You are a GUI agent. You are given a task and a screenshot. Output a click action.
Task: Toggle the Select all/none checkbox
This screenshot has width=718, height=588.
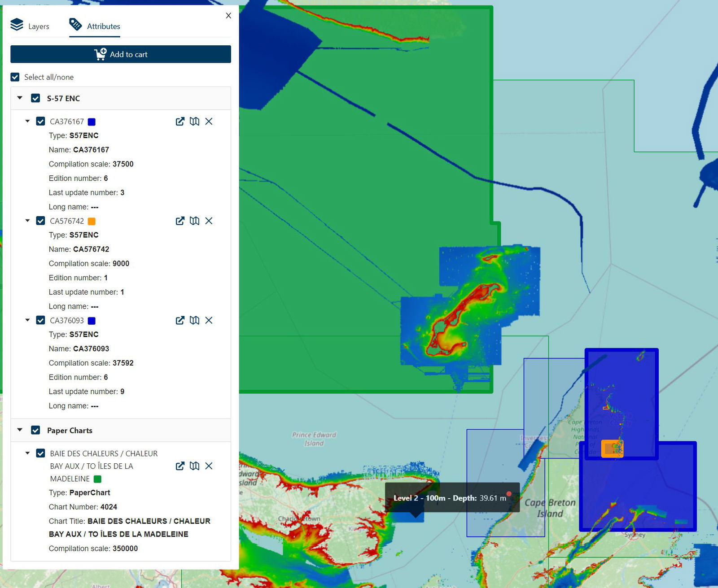coord(15,77)
